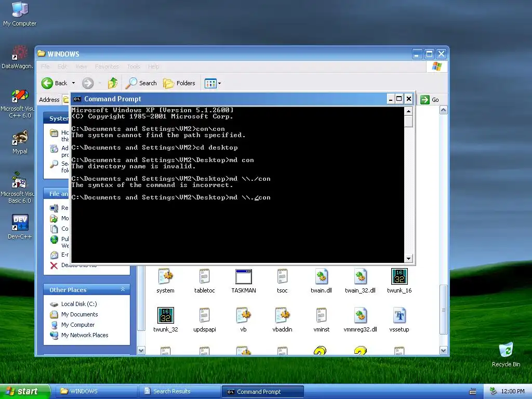Switch to WINDOWS taskbar button
This screenshot has width=532, height=399.
point(96,392)
